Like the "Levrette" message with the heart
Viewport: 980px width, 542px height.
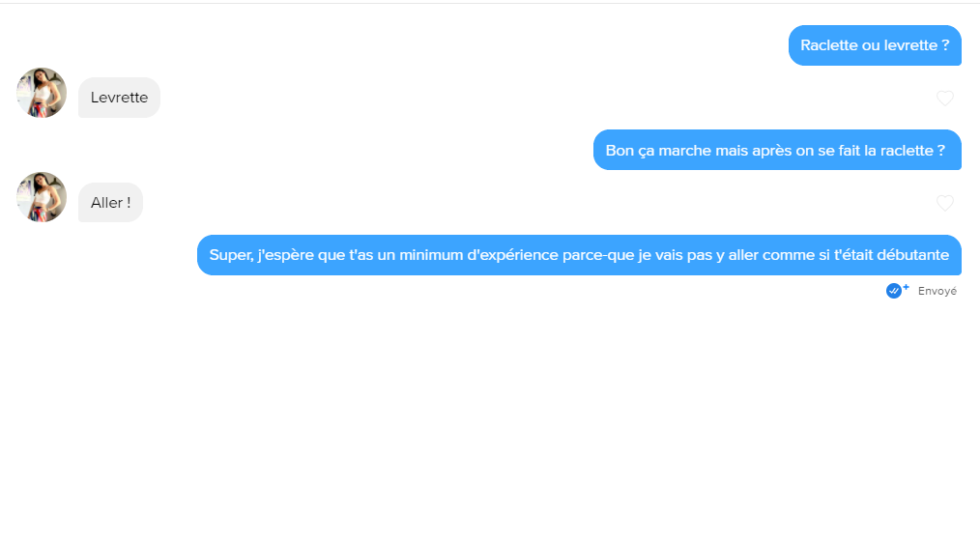click(945, 98)
